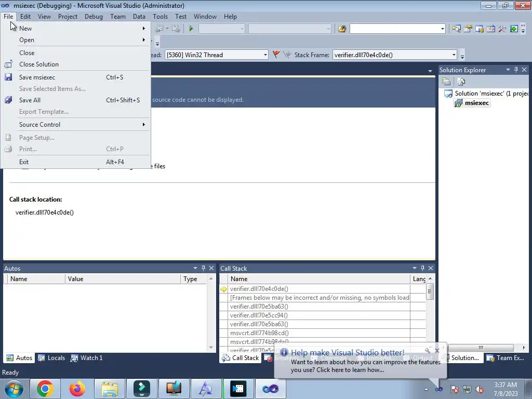The height and width of the screenshot is (399, 532).
Task: Open the document tab list dropdown arrow
Action: coord(430,71)
